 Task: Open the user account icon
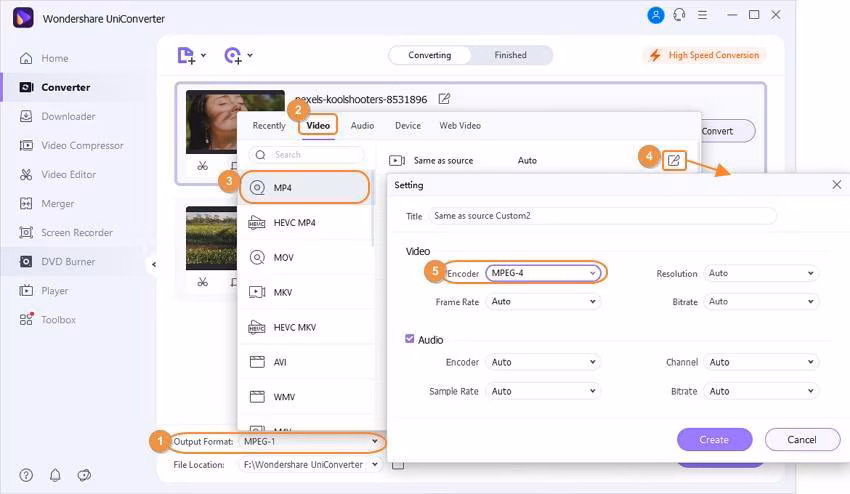click(x=656, y=15)
